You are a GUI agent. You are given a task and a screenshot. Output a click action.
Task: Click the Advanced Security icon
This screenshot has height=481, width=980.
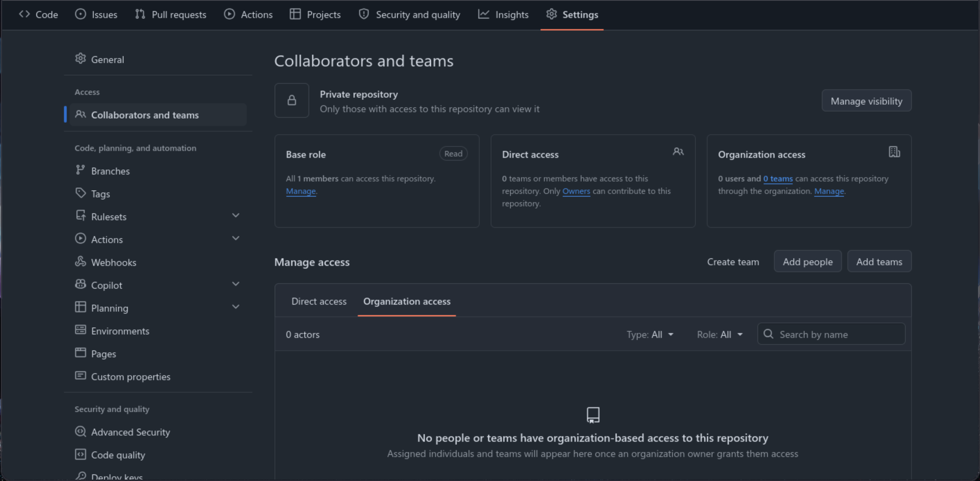click(80, 431)
